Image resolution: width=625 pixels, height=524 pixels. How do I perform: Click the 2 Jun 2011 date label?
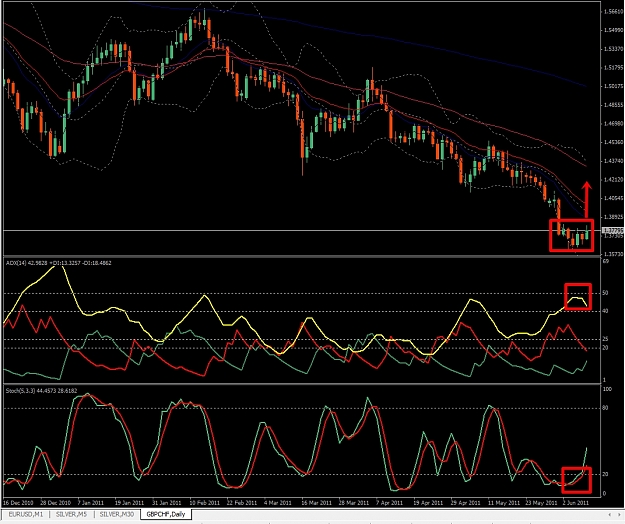tap(576, 503)
